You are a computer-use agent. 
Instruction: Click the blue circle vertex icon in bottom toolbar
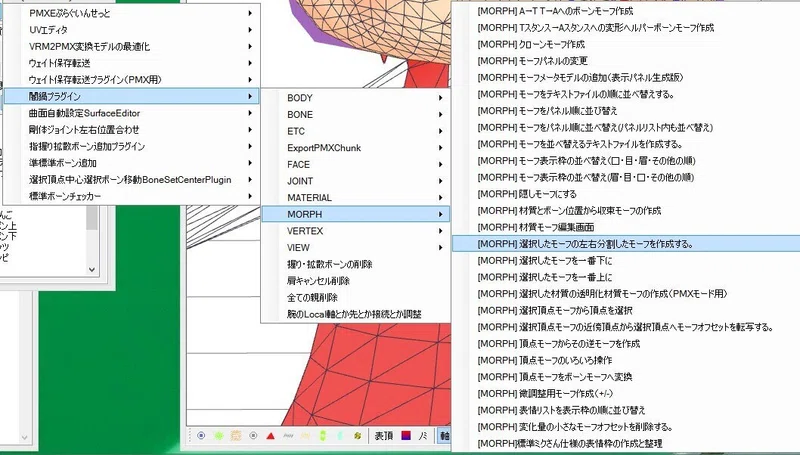pyautogui.click(x=201, y=436)
